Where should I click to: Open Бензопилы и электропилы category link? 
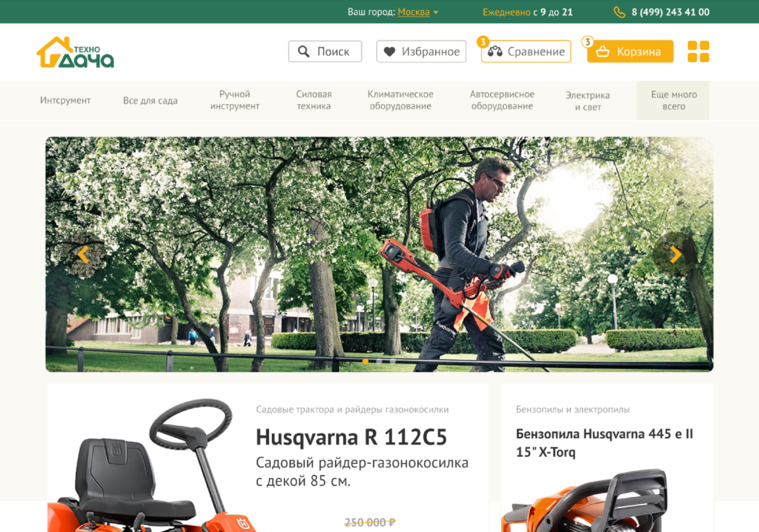point(572,410)
